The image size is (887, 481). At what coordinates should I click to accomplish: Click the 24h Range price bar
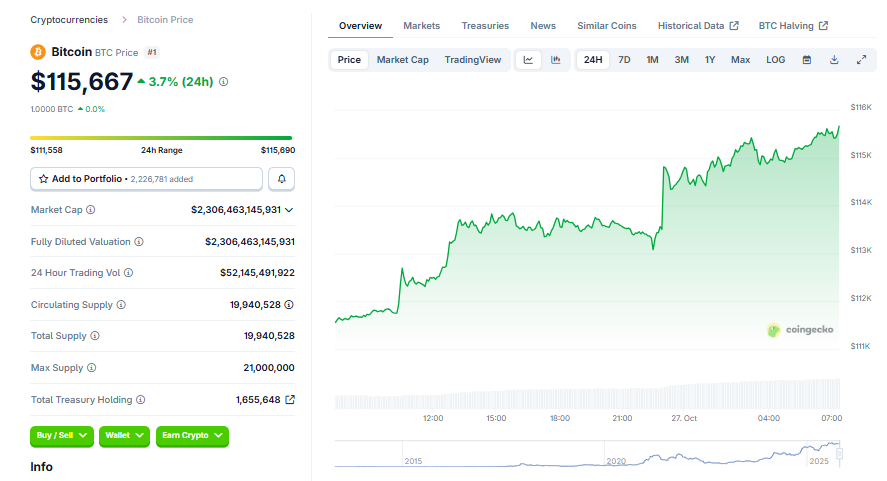161,138
